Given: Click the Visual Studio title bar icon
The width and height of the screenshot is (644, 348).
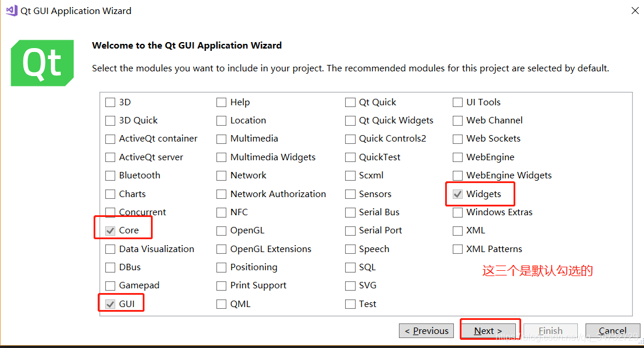Looking at the screenshot, I should (x=12, y=11).
